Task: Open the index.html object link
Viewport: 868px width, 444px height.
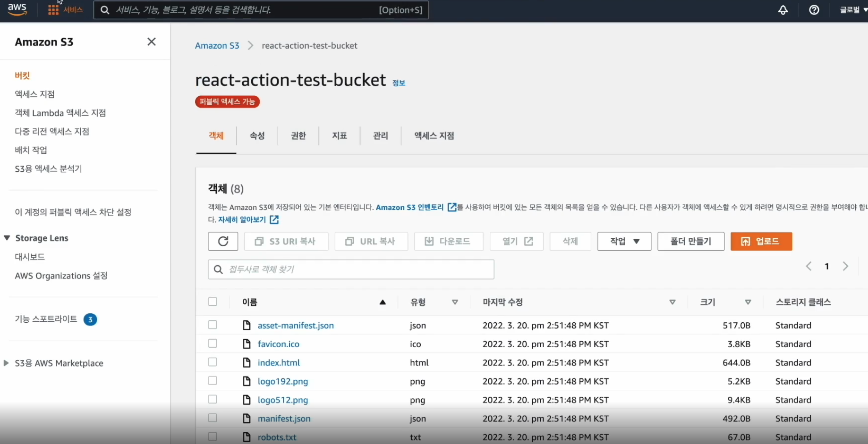Action: tap(279, 363)
